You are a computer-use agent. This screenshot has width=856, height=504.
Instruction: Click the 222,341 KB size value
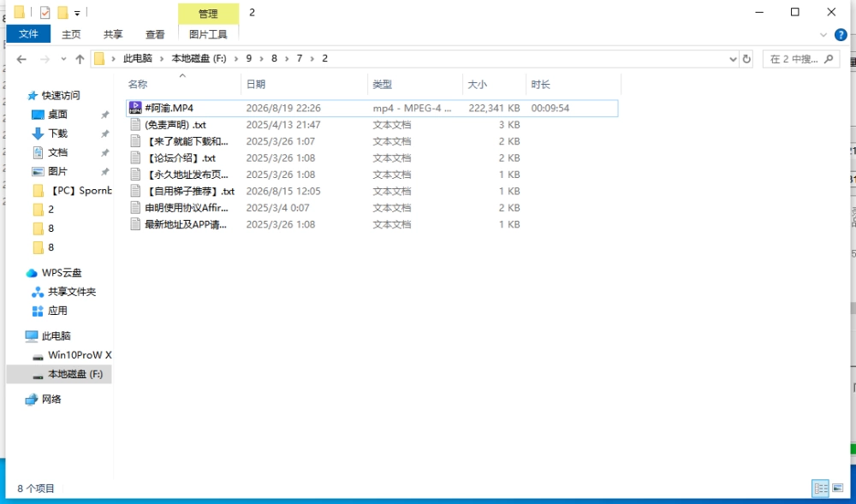(x=494, y=108)
